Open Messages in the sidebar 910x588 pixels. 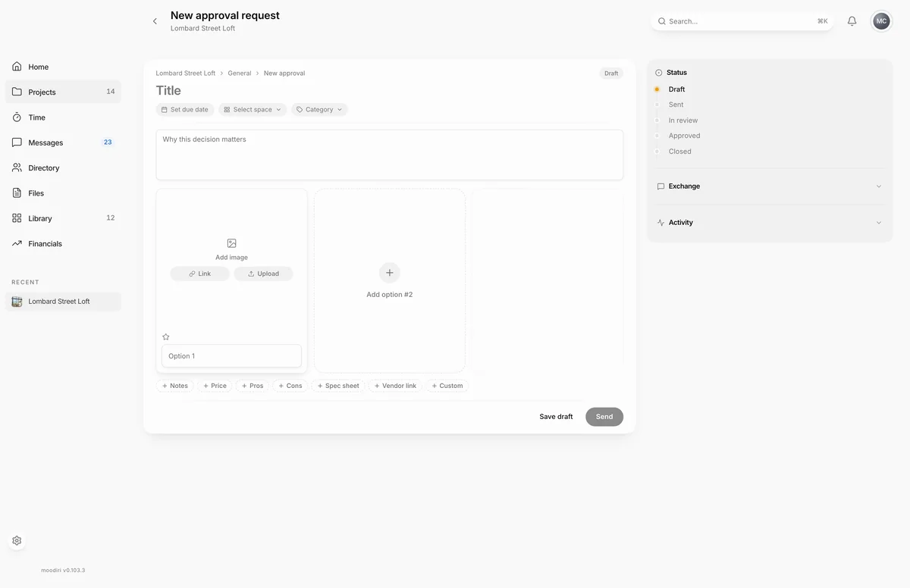63,142
